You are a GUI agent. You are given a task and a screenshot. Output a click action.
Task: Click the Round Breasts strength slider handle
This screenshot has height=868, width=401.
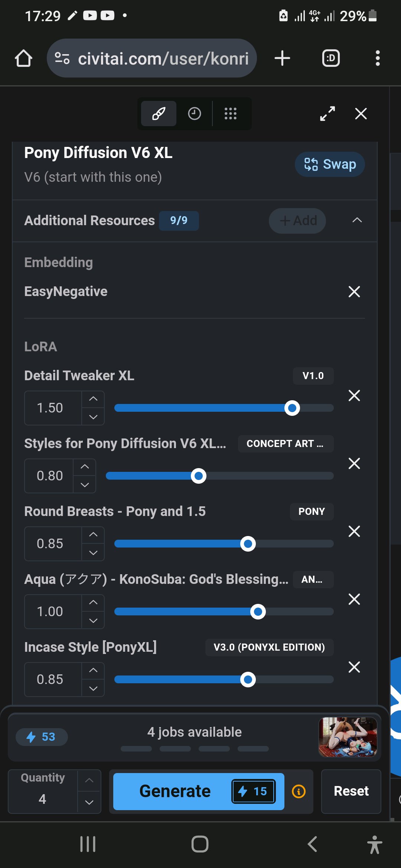coord(248,544)
